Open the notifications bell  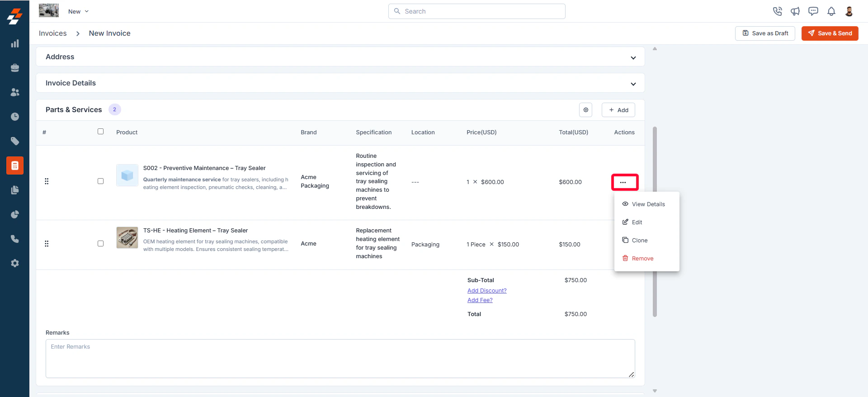pyautogui.click(x=831, y=11)
